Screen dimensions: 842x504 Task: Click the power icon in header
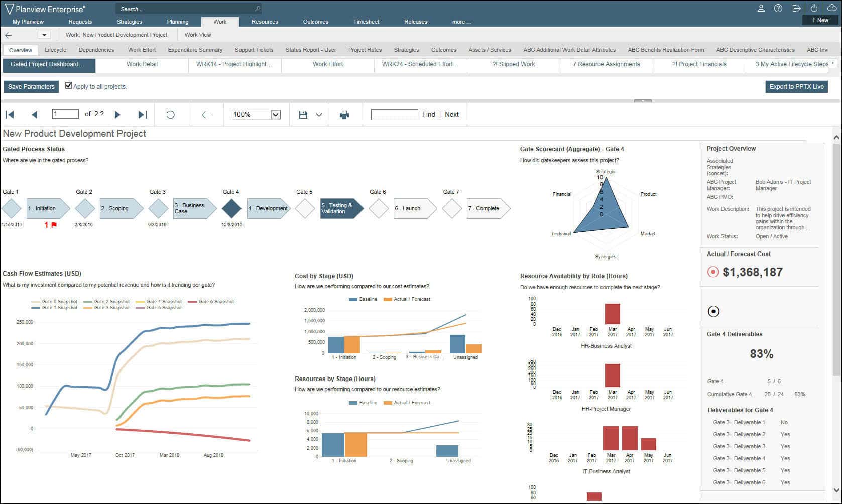pyautogui.click(x=814, y=9)
